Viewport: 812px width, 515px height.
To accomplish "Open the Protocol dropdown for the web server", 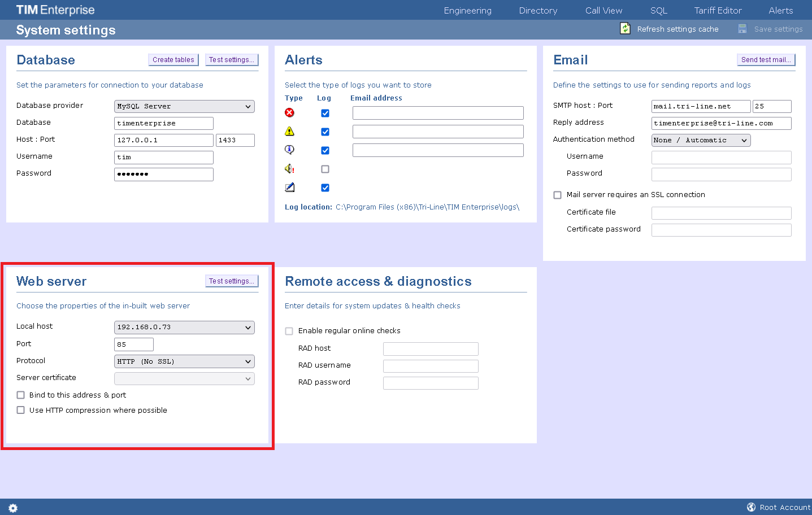I will pyautogui.click(x=184, y=361).
